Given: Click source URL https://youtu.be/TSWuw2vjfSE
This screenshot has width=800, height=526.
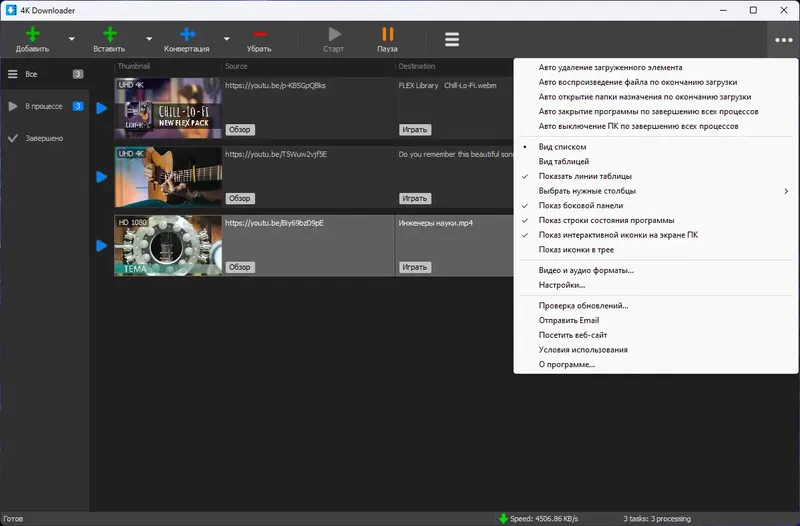Looking at the screenshot, I should tap(276, 155).
